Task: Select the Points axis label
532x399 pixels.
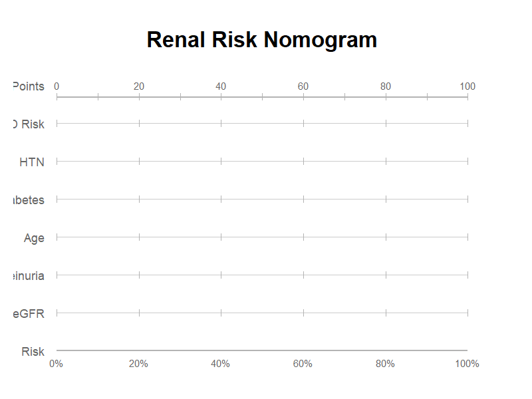Action: tap(29, 86)
